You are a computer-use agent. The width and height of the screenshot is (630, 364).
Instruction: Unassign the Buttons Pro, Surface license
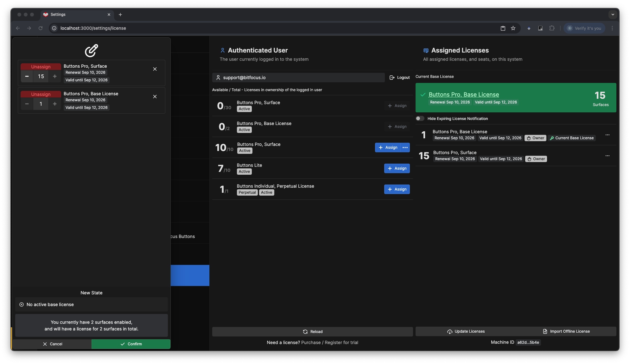pyautogui.click(x=41, y=67)
